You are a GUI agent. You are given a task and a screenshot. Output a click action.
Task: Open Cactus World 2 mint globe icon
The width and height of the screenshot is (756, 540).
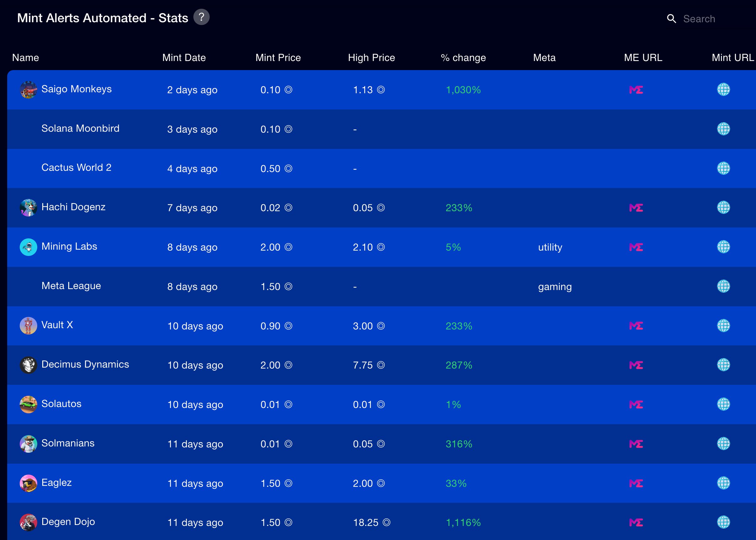click(723, 168)
